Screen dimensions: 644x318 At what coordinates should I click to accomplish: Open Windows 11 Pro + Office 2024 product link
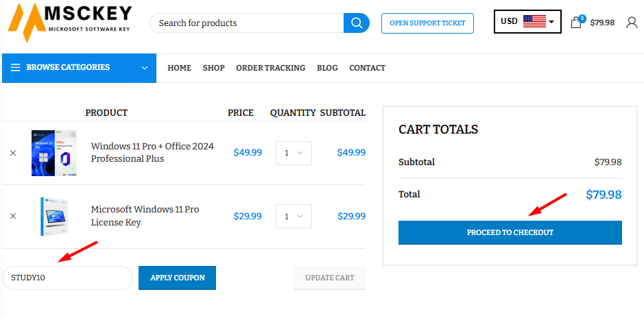152,153
